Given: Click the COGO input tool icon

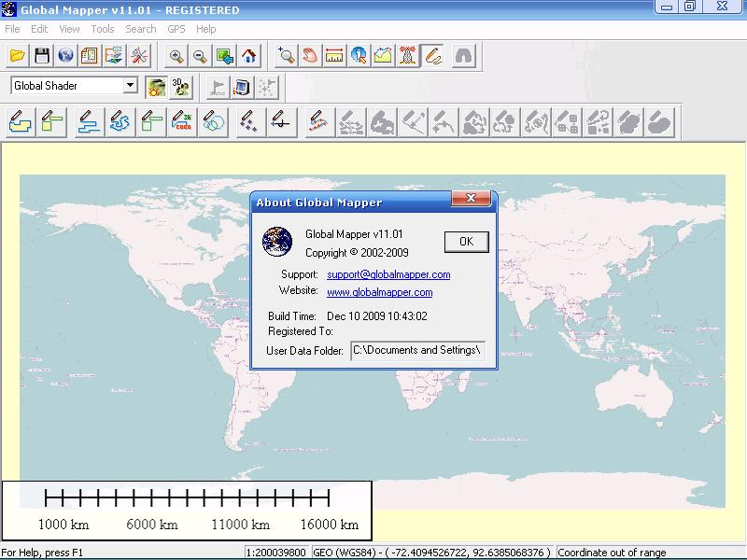Looking at the screenshot, I should point(182,122).
